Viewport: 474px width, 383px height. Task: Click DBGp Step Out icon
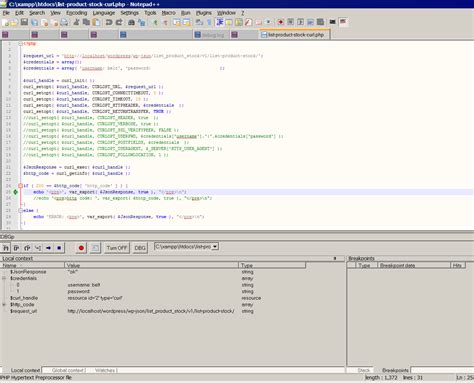click(27, 248)
